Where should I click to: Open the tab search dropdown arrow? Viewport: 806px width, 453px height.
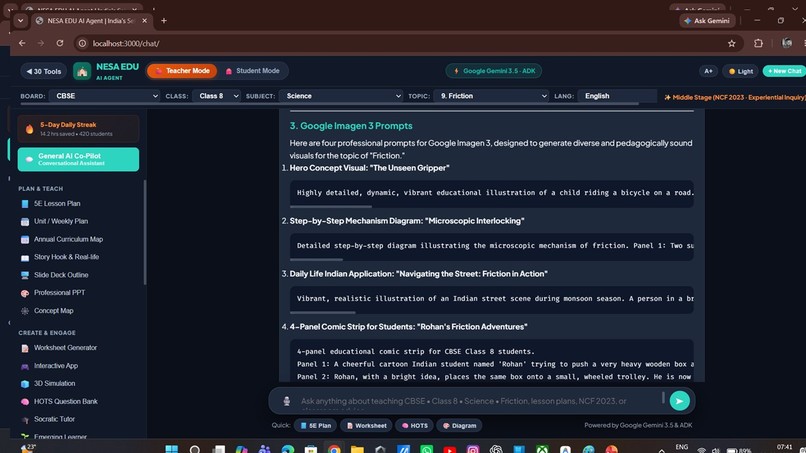pyautogui.click(x=20, y=21)
